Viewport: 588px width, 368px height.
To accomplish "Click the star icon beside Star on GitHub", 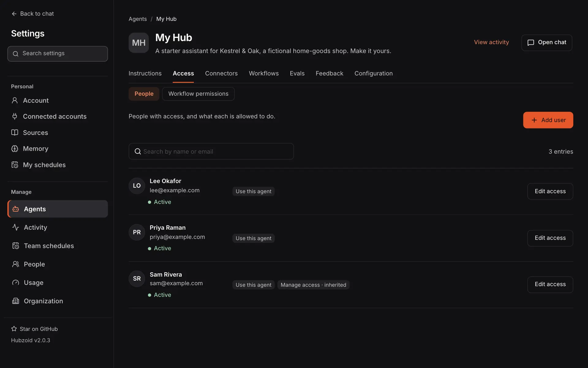I will coord(14,329).
